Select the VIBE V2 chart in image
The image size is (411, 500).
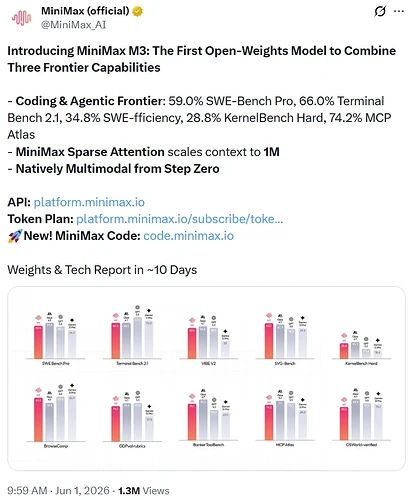tap(209, 340)
